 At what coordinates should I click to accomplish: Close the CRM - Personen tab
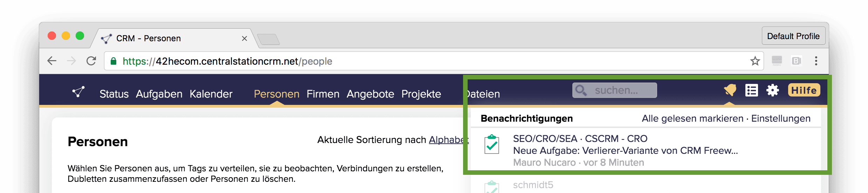[244, 38]
